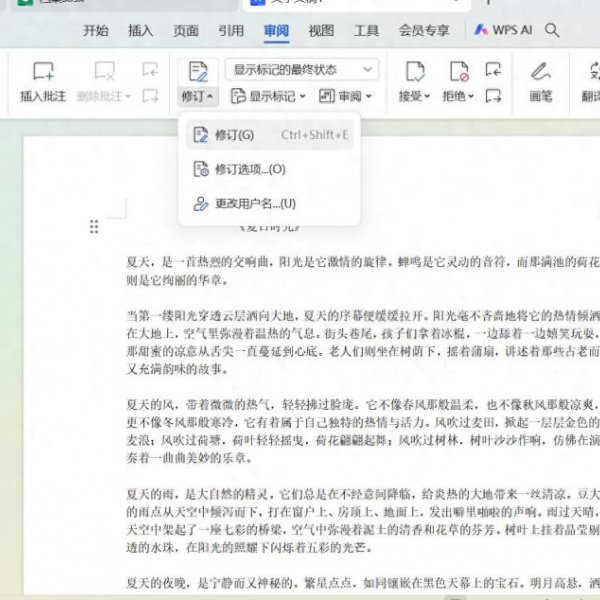Switch to the 插入 ribbon tab

(x=141, y=30)
